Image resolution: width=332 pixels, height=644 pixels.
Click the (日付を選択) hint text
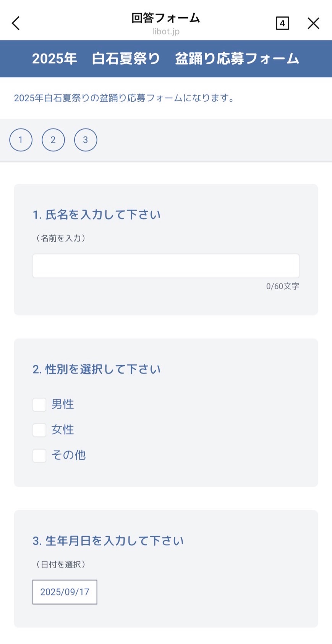tap(61, 564)
